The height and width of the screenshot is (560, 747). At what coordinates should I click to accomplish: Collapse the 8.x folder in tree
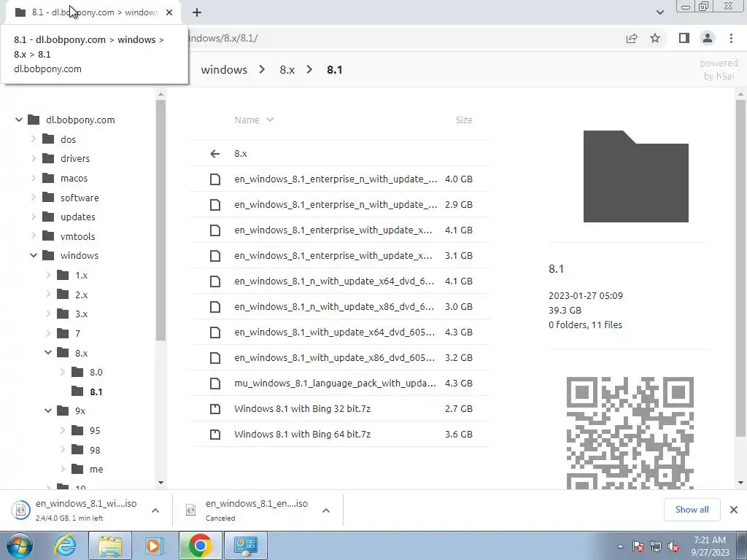pyautogui.click(x=48, y=353)
